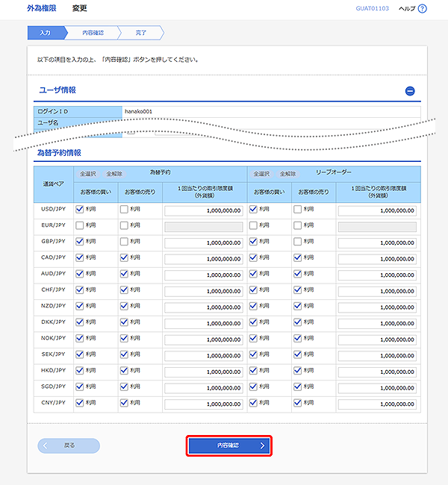Click the GUAT01103 screen ID text
This screenshot has width=448, height=485.
coord(372,8)
